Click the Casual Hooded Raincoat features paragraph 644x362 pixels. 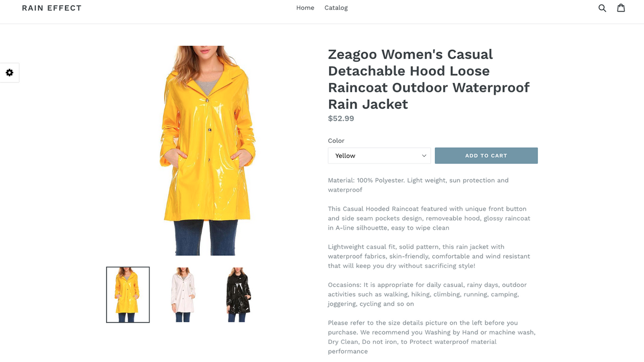[429, 218]
